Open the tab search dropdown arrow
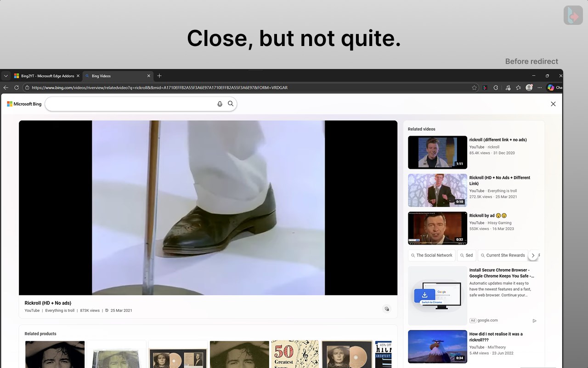 (x=6, y=76)
